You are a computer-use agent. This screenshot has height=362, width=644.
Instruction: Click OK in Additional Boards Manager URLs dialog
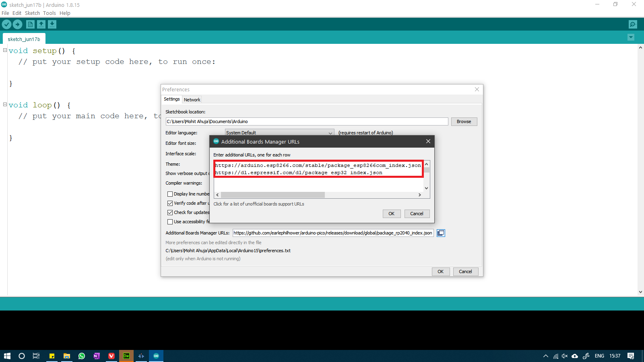(392, 214)
